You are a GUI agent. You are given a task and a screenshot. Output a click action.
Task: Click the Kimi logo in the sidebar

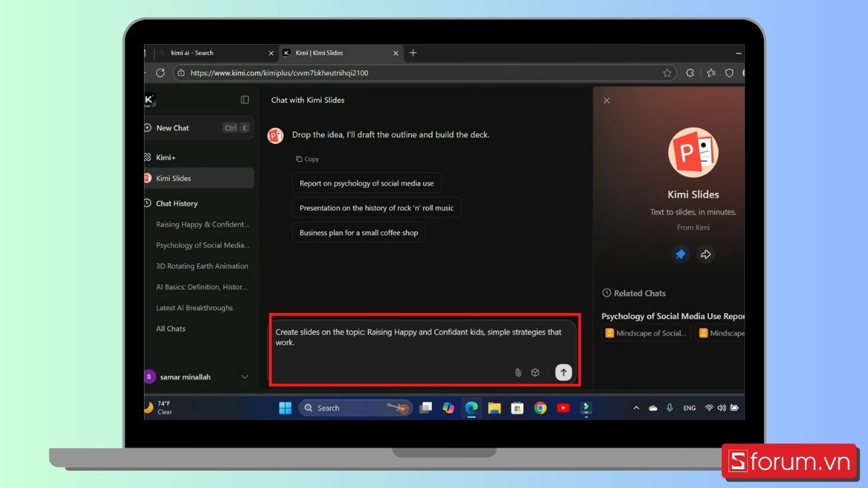pyautogui.click(x=149, y=100)
